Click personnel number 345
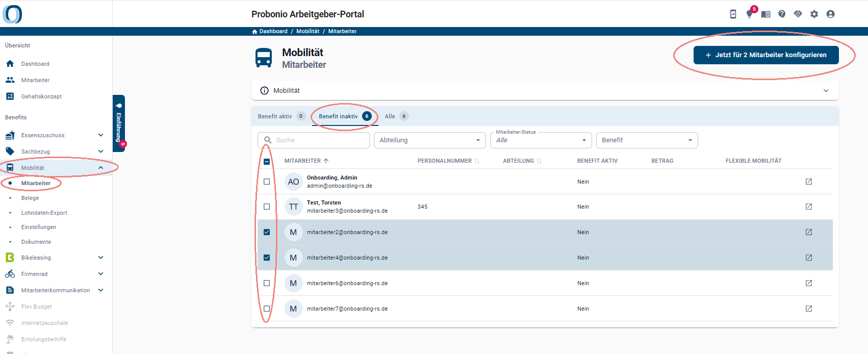 coord(423,207)
